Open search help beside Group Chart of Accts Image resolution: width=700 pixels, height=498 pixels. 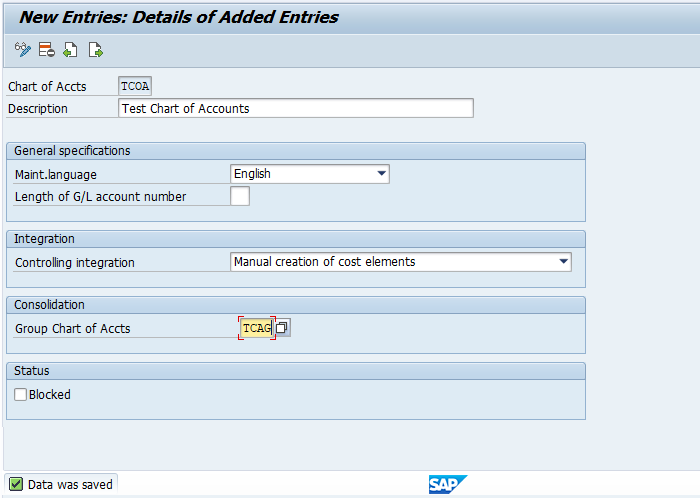pyautogui.click(x=282, y=328)
